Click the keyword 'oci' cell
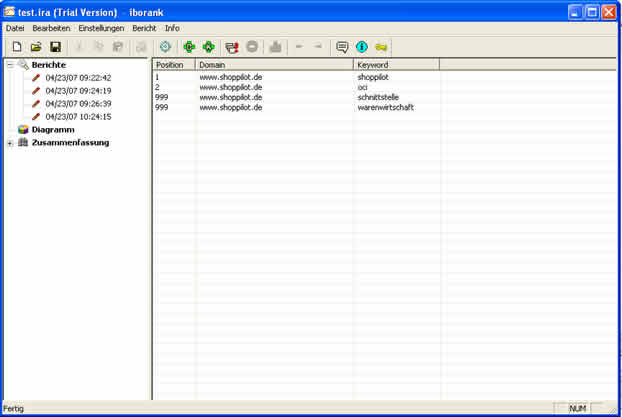Screen dimensions: 622x417 point(362,87)
